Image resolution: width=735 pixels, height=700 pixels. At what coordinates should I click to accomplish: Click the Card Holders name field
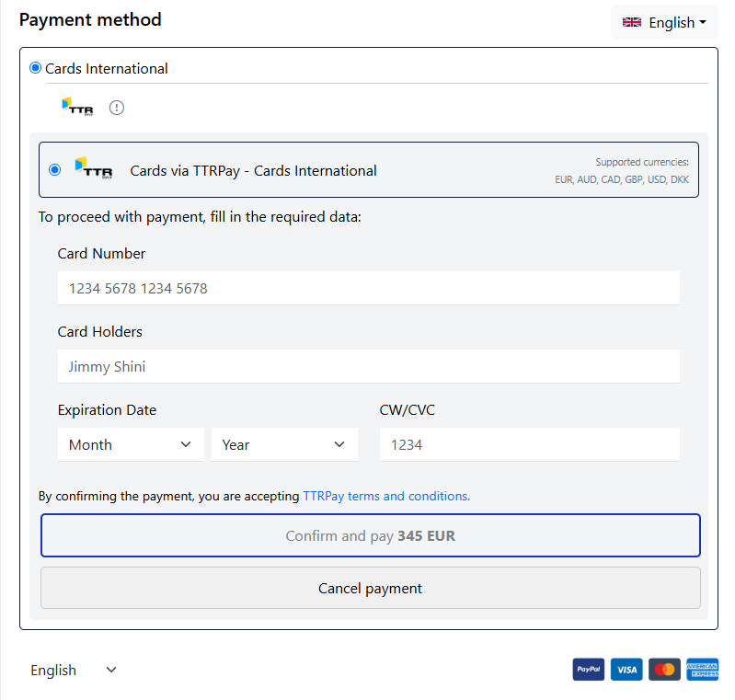[x=369, y=367]
